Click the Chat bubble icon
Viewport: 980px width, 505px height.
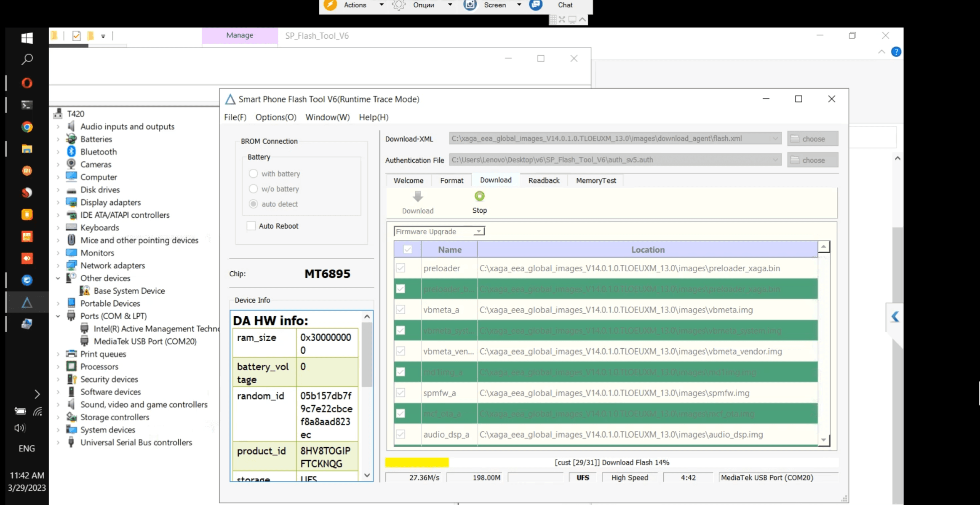click(536, 5)
